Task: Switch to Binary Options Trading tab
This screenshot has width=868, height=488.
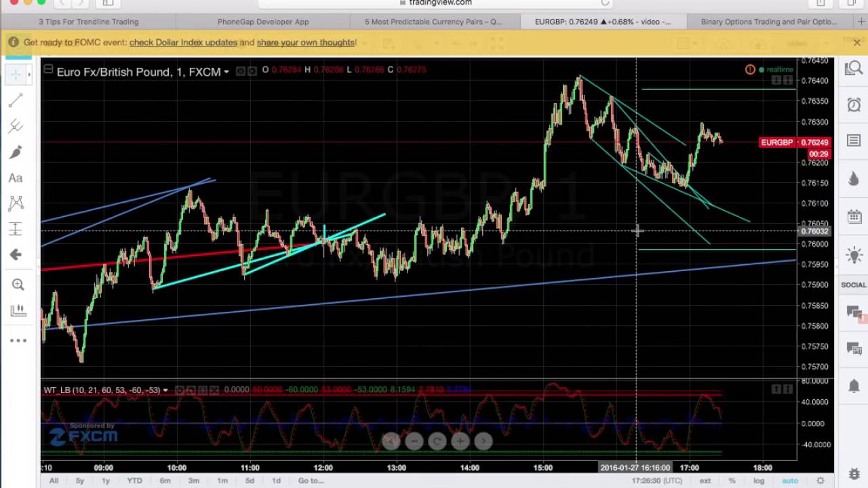Action: click(x=769, y=22)
